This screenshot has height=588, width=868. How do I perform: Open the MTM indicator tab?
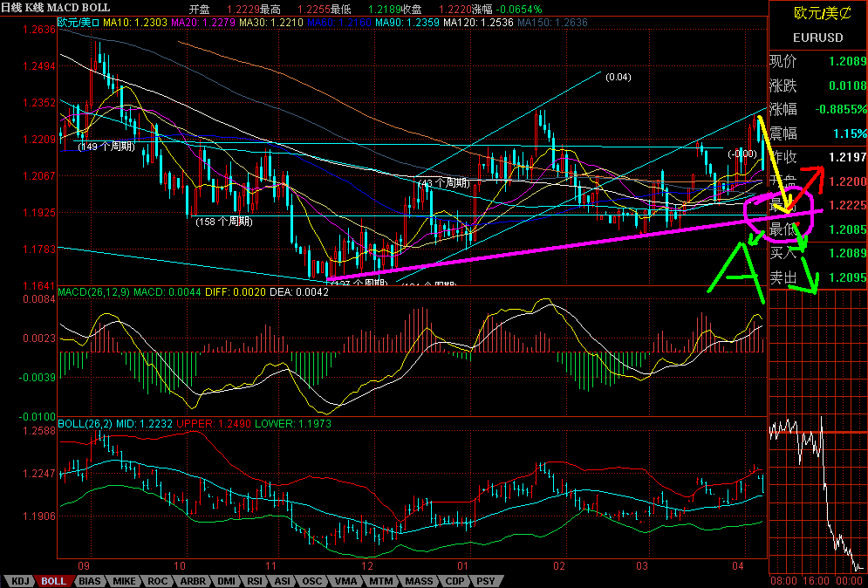point(381,581)
